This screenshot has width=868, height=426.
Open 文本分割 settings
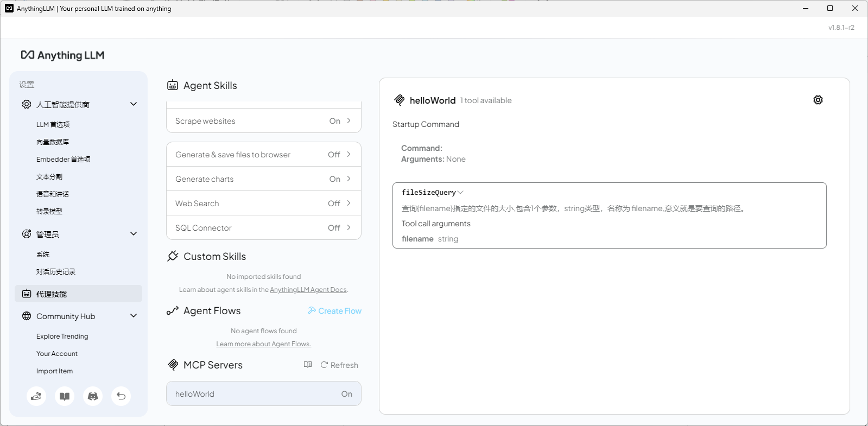pos(49,177)
